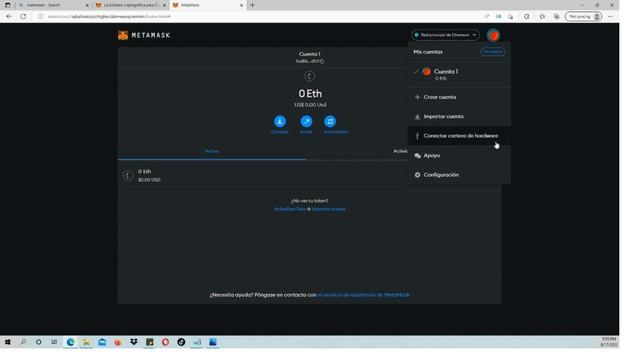Choose Importar cuenta menu entry
Image resolution: width=640 pixels, height=360 pixels.
pos(459,116)
